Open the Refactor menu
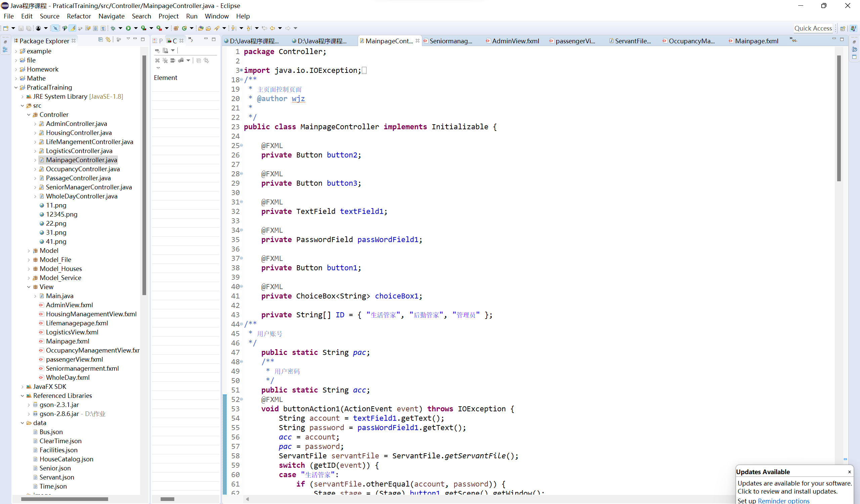Viewport: 860px width, 504px height. (79, 16)
